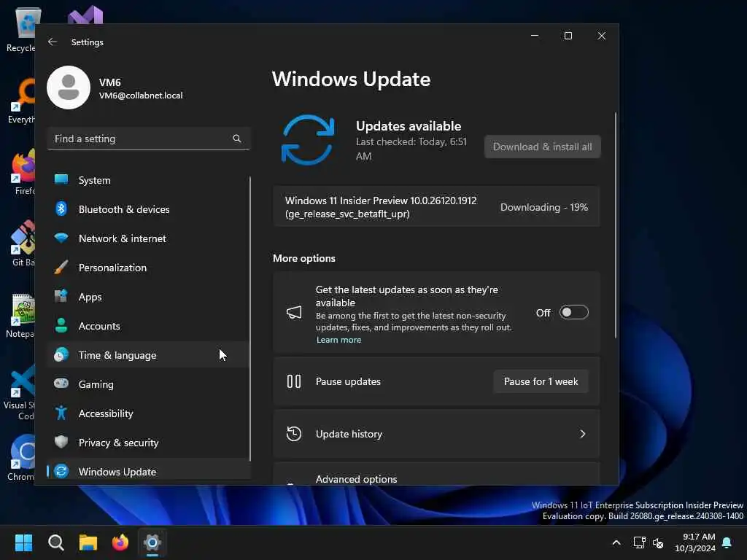Viewport: 747px width, 560px height.
Task: Open Personalization settings page
Action: 148,268
